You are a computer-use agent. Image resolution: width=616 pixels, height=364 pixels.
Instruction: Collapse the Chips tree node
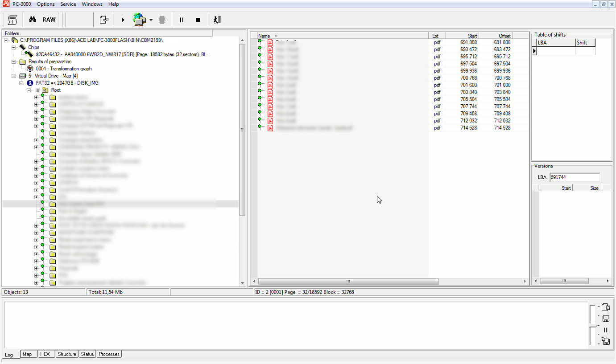14,47
